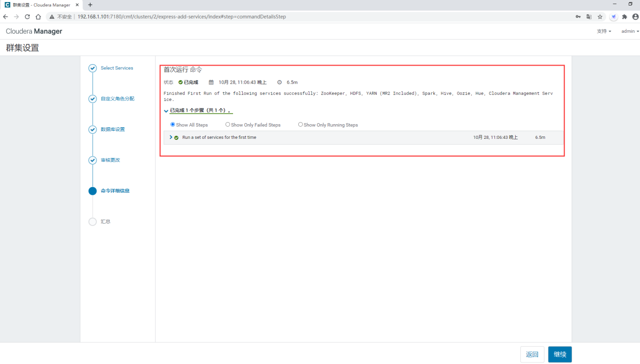Image resolution: width=640 pixels, height=364 pixels.
Task: Click the Cloudera Manager logo
Action: 34,31
